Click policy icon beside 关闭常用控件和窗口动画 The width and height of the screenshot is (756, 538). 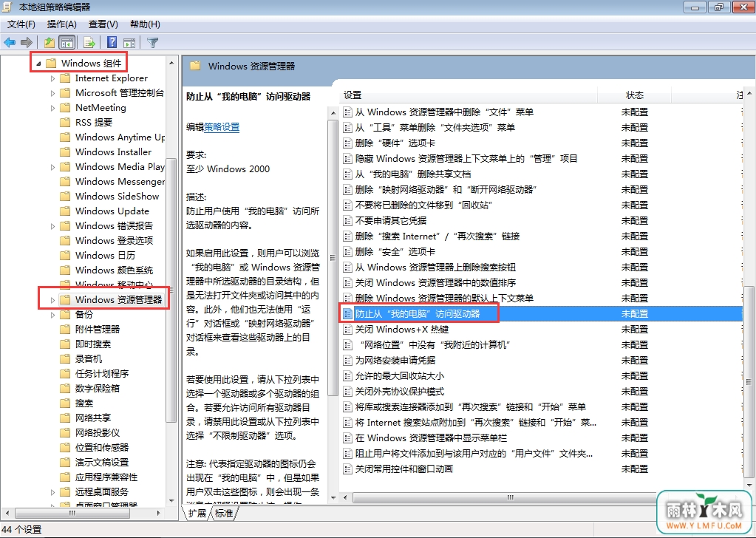point(347,469)
